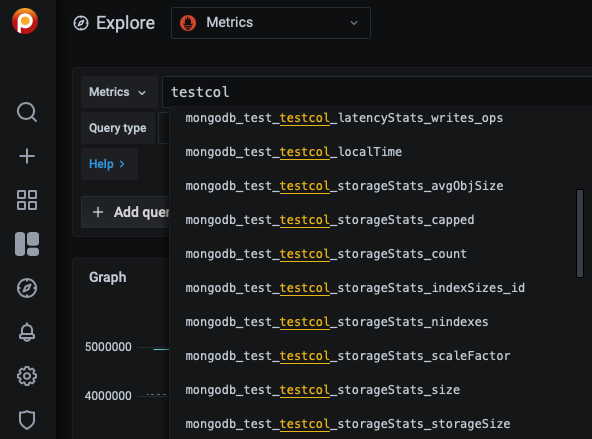Open the Configuration gear icon
This screenshot has height=439, width=592.
[x=27, y=376]
